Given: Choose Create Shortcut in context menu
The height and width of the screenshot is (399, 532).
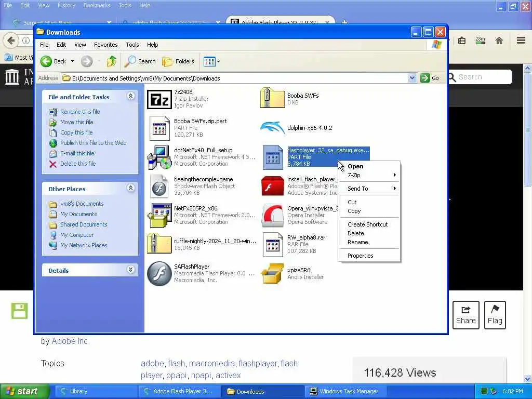Looking at the screenshot, I should [369, 224].
